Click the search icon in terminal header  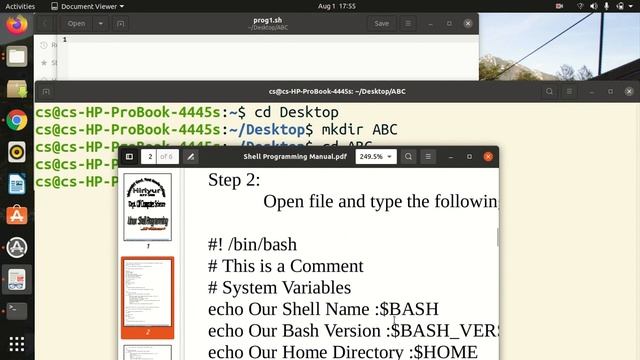549,92
